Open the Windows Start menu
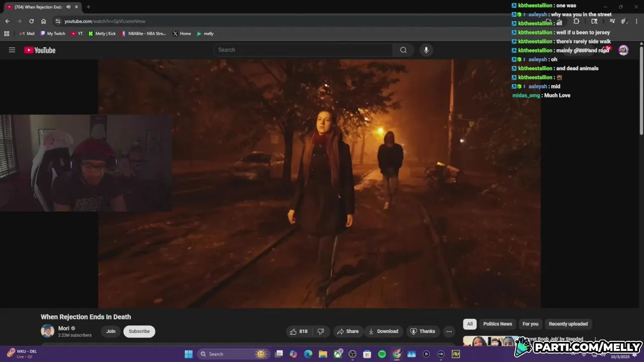This screenshot has width=644, height=362. pos(188,354)
